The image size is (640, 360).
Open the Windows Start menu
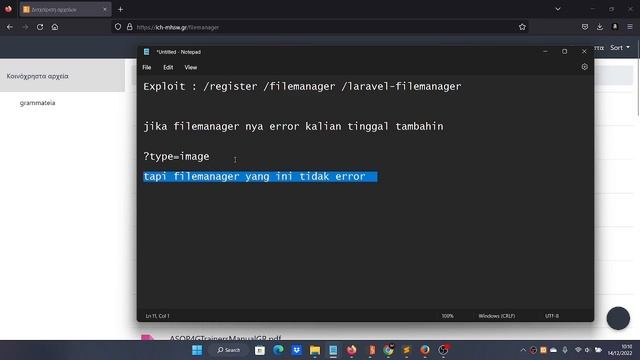(197, 350)
